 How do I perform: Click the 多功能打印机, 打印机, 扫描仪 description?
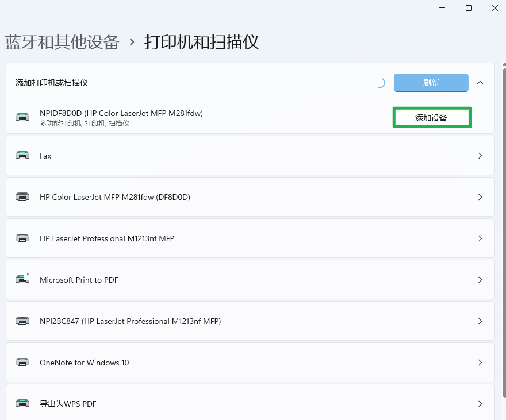click(x=85, y=124)
